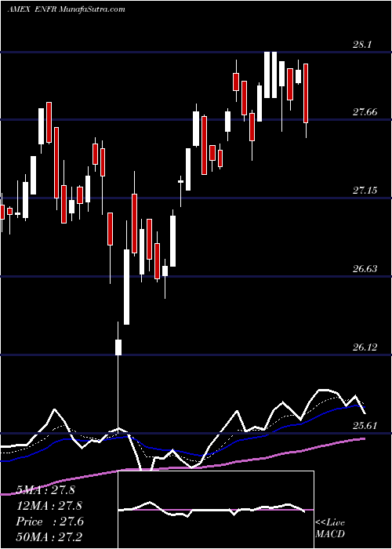392x549 pixels.
Task: Click the 50MA : 27.2 readout
Action: tap(49, 536)
